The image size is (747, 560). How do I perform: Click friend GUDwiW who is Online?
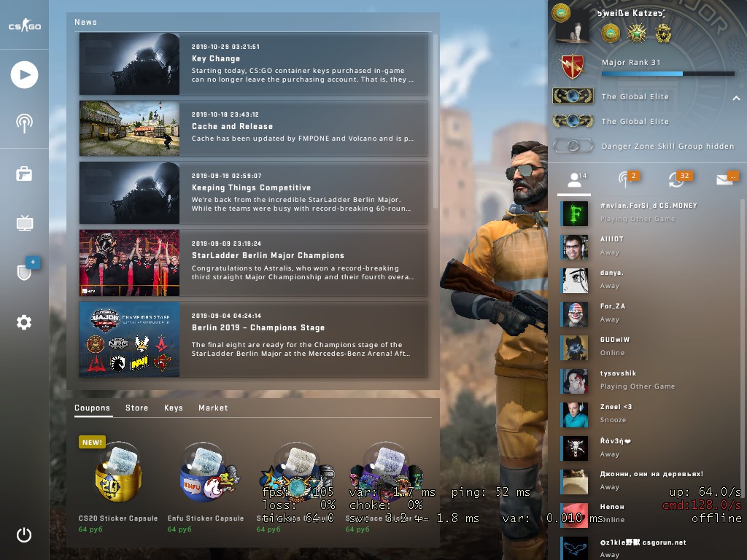pyautogui.click(x=648, y=346)
